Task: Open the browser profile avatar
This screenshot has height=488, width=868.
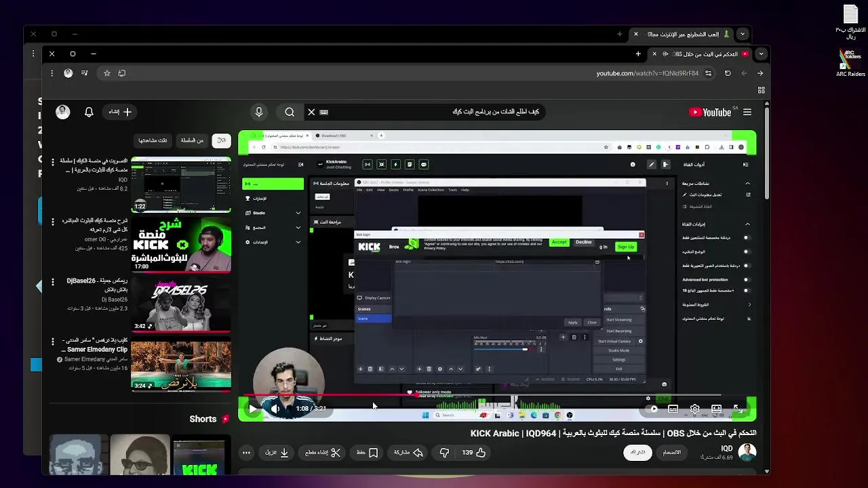Action: 68,73
